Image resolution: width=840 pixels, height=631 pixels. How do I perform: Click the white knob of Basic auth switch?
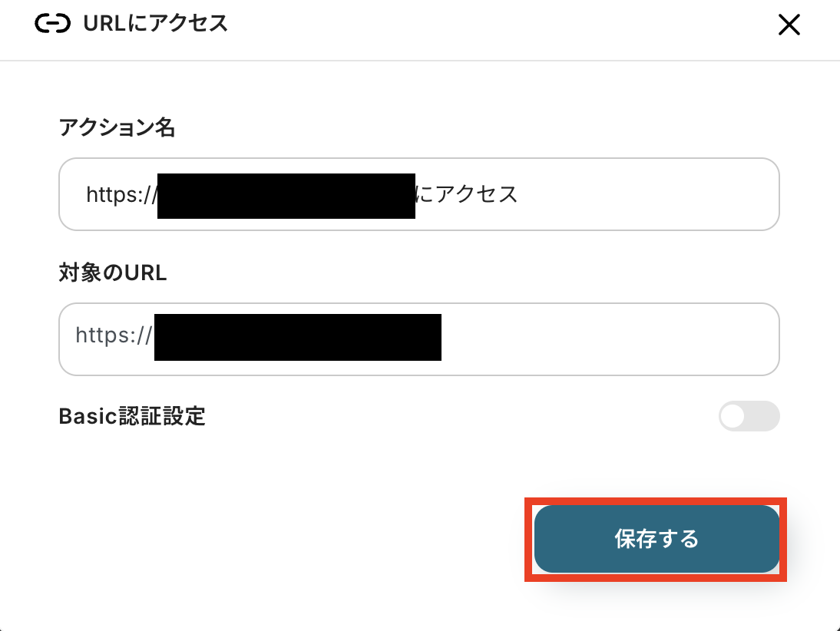(734, 417)
